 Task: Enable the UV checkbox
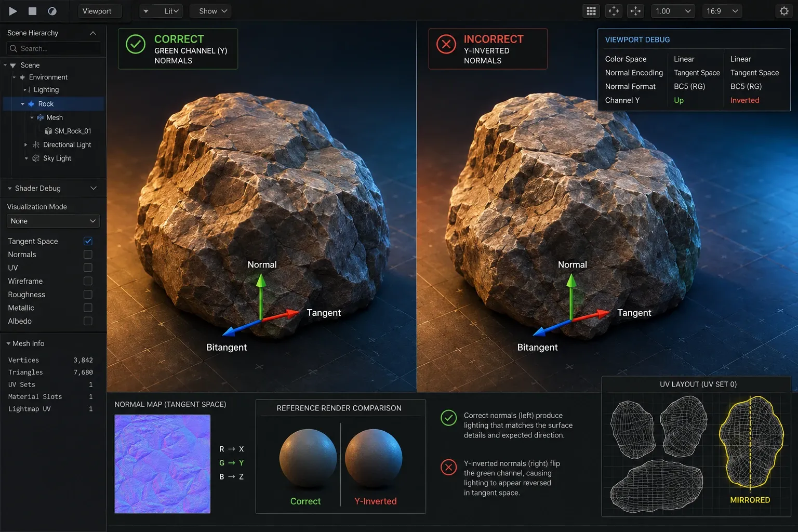click(x=88, y=268)
